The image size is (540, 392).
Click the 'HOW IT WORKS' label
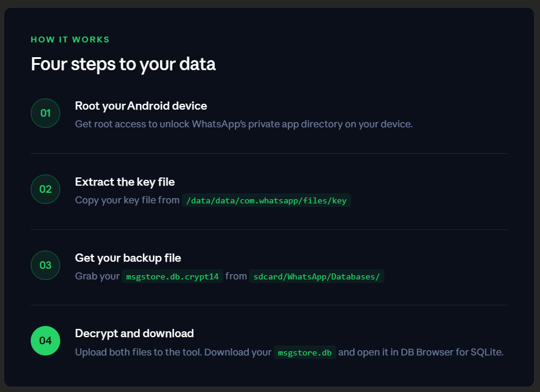(x=70, y=39)
